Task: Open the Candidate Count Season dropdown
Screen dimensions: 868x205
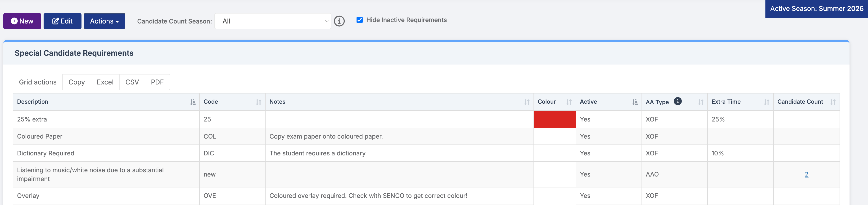Action: point(273,21)
